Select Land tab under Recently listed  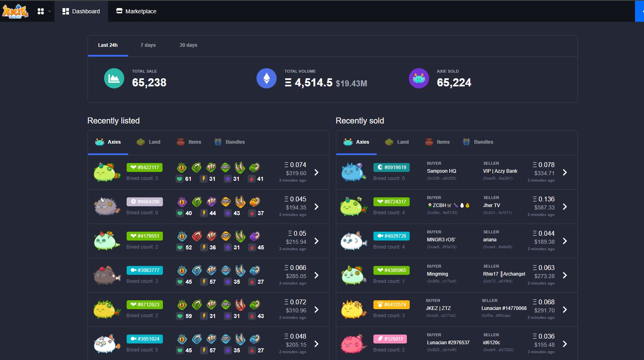(x=148, y=142)
